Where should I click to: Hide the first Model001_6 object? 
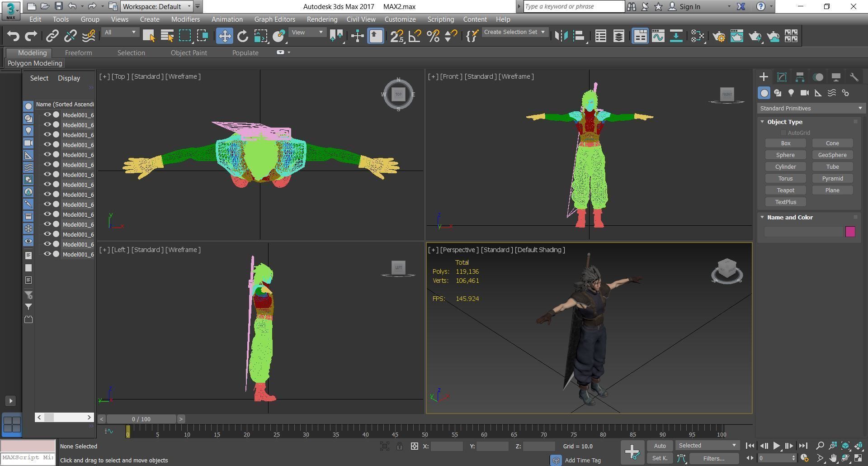pyautogui.click(x=47, y=115)
